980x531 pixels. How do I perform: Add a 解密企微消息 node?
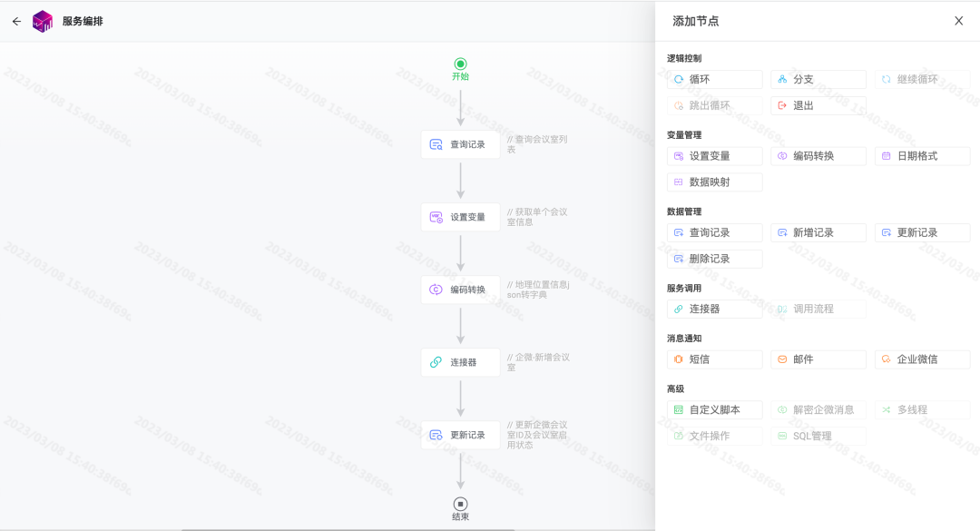click(x=818, y=409)
